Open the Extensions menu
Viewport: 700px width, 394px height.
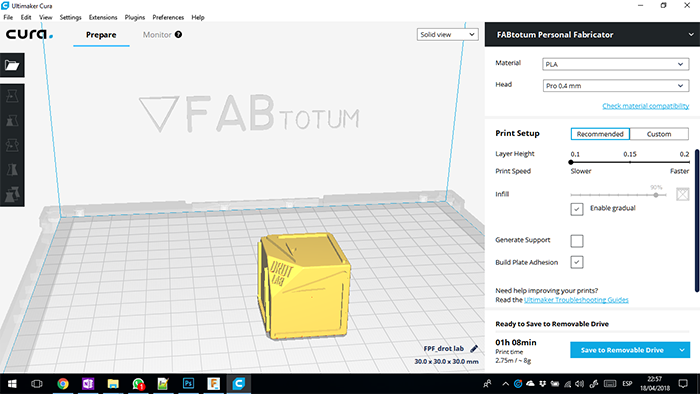[103, 17]
